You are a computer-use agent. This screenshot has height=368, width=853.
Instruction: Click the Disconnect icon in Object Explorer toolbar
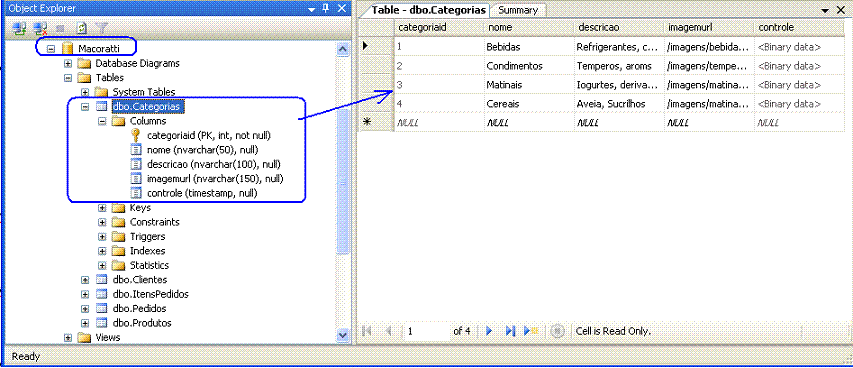tap(40, 28)
